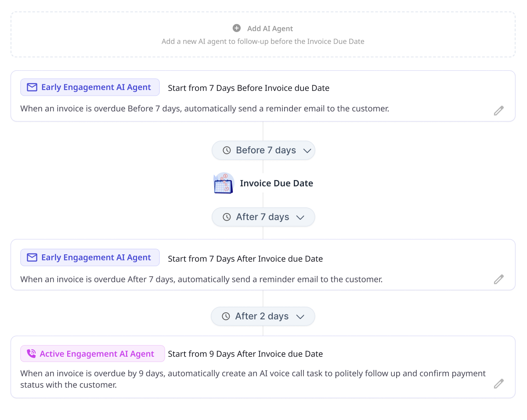Image resolution: width=527 pixels, height=420 pixels.
Task: Edit the 7 Days Before agent via its pencil icon
Action: 498,111
